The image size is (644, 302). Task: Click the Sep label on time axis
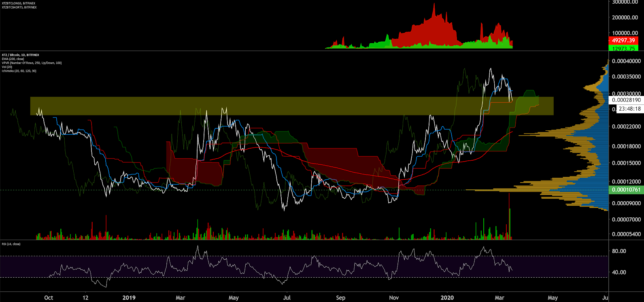pos(340,298)
